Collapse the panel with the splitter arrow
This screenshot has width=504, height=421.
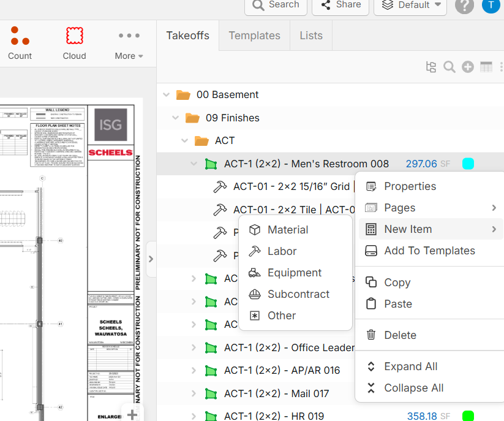click(x=151, y=259)
